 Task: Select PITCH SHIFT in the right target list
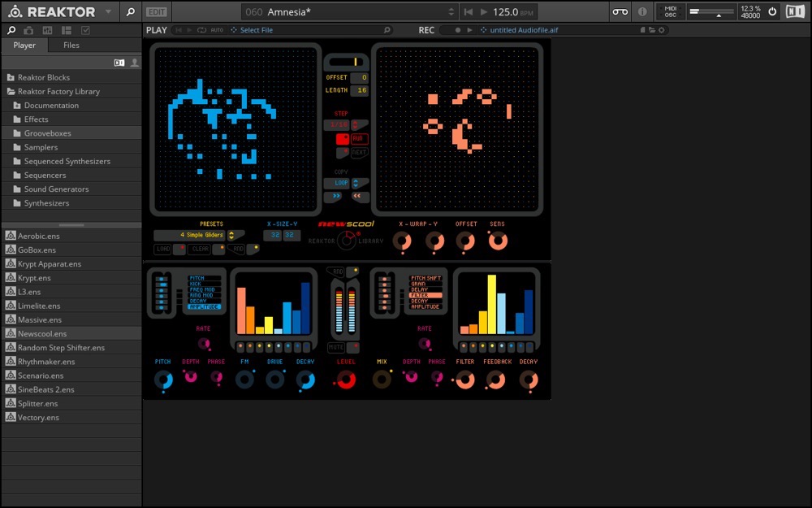point(425,278)
